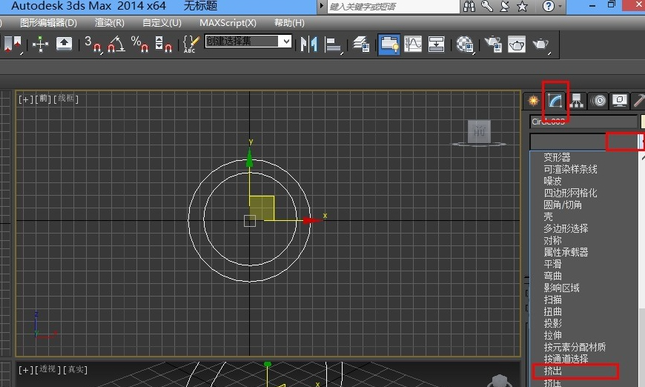Click the Render Production teapot icon
The height and width of the screenshot is (387, 645).
541,44
